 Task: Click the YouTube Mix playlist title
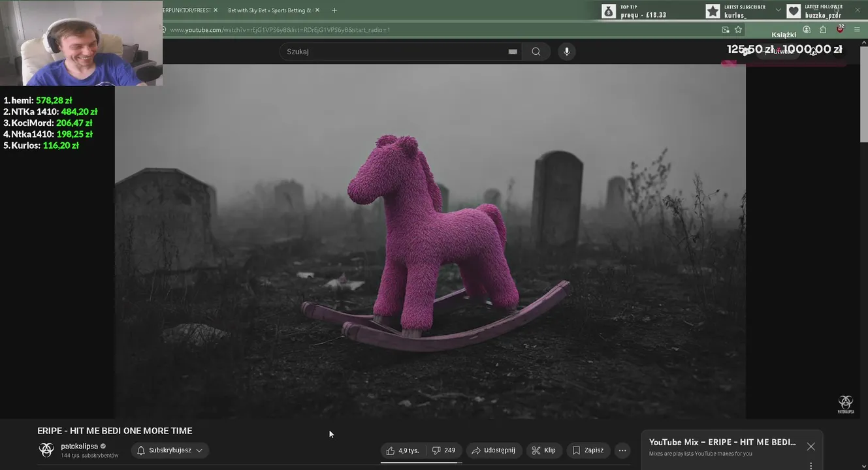(722, 442)
